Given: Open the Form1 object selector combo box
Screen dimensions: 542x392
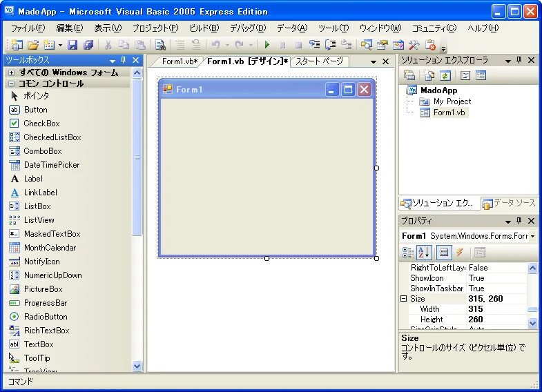Looking at the screenshot, I should pyautogui.click(x=468, y=236).
